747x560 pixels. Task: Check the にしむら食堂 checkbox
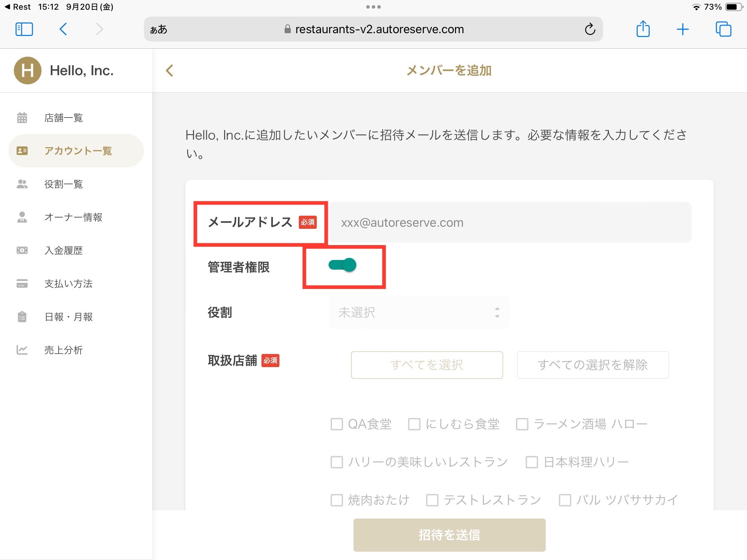click(x=414, y=424)
